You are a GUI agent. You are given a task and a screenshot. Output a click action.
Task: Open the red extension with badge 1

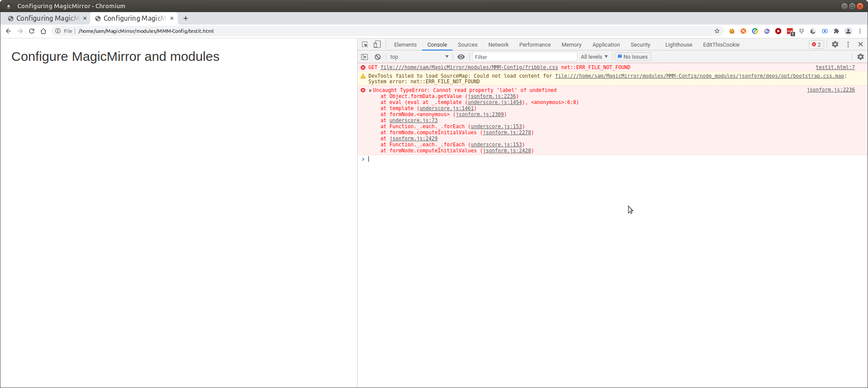[790, 32]
